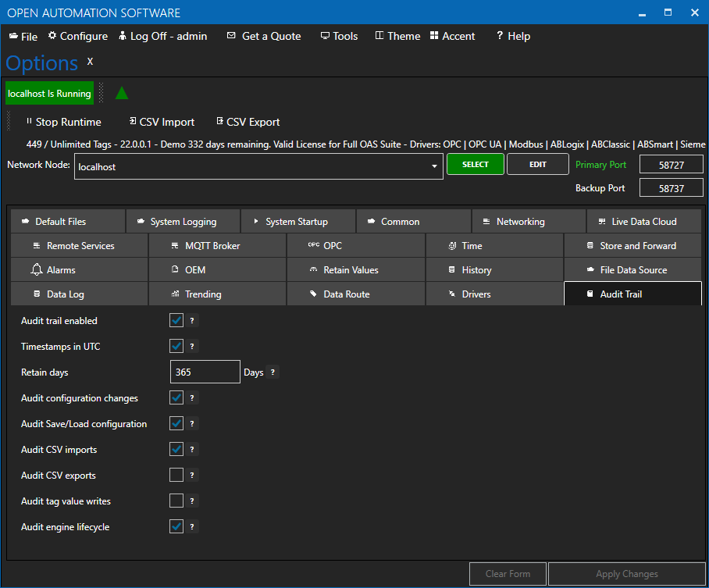Click the Remote Services tab icon
The image size is (709, 588).
click(37, 246)
